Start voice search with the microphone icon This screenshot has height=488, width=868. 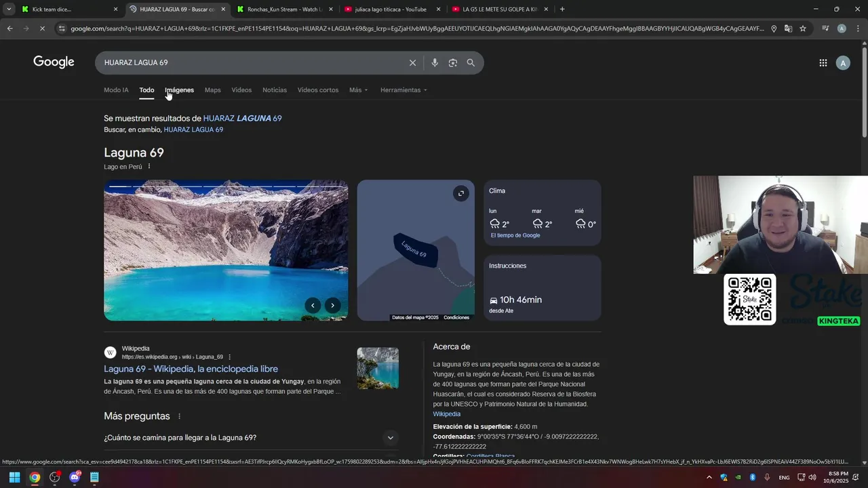click(435, 62)
